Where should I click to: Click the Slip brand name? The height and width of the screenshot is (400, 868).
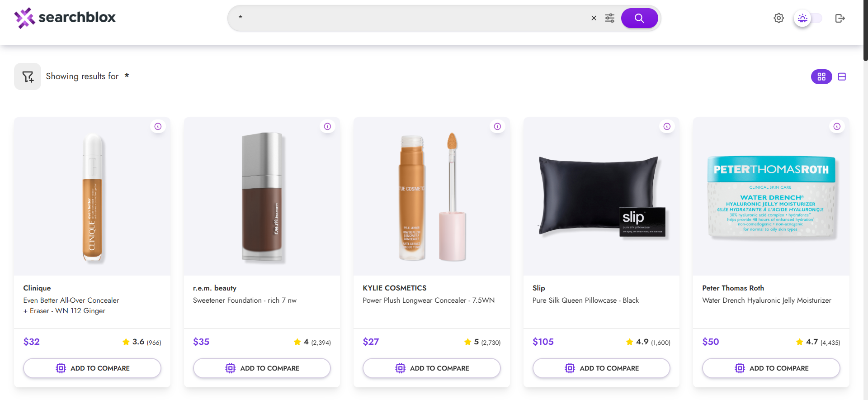pos(539,288)
